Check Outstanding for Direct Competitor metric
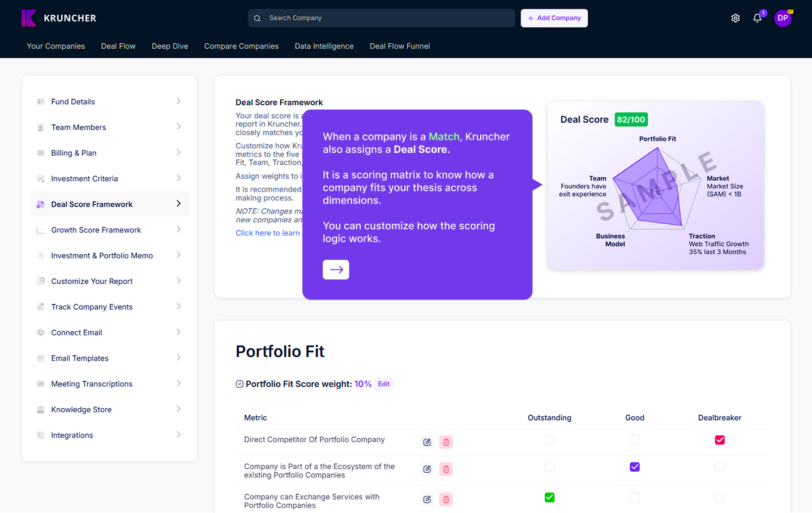The width and height of the screenshot is (812, 513). point(549,440)
